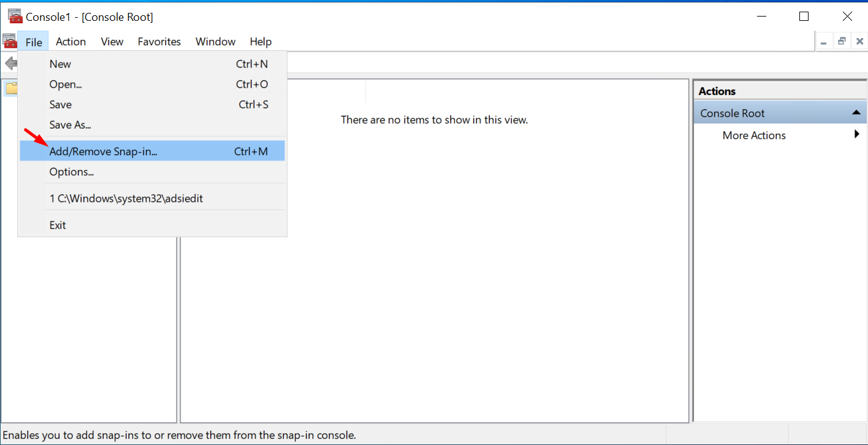
Task: Restore down the inner Console Root window
Action: pos(842,42)
